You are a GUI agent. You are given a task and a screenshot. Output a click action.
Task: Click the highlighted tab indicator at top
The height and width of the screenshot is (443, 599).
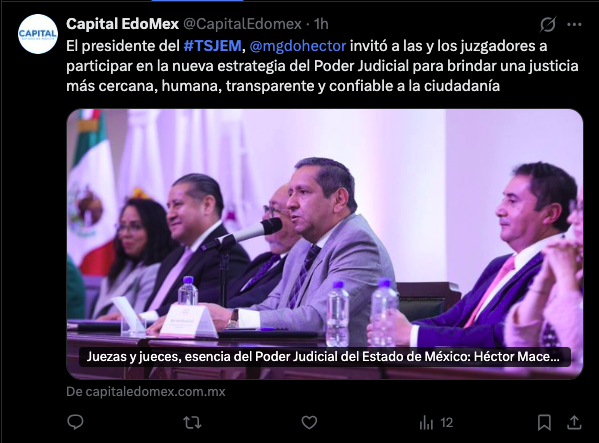pyautogui.click(x=197, y=1)
